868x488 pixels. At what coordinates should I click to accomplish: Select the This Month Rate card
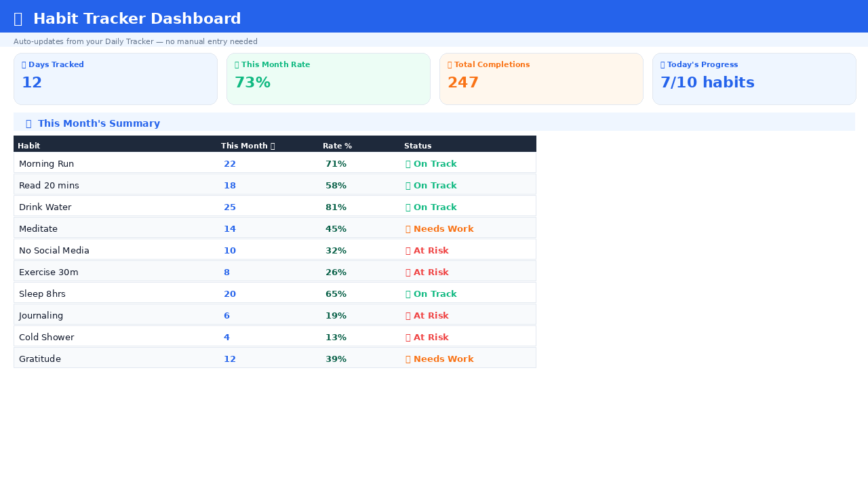click(x=328, y=79)
